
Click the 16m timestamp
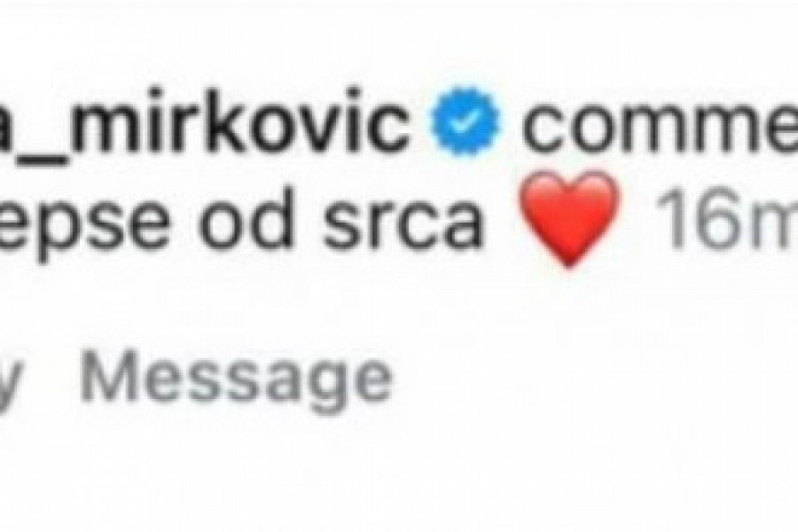click(x=727, y=219)
